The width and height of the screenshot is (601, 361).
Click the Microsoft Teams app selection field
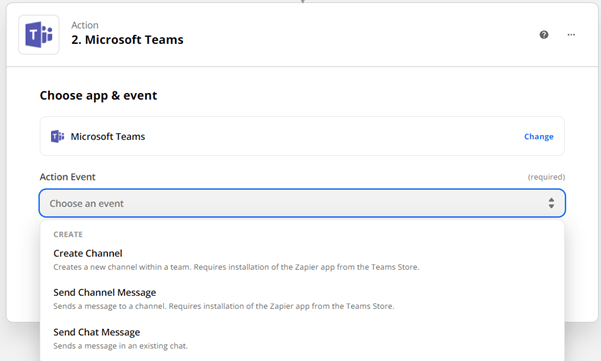tap(302, 136)
